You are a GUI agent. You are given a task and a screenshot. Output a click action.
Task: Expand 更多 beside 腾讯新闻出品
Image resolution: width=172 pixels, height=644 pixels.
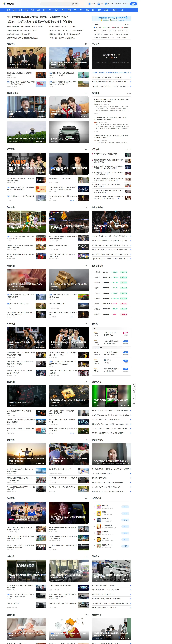[x=86, y=93]
